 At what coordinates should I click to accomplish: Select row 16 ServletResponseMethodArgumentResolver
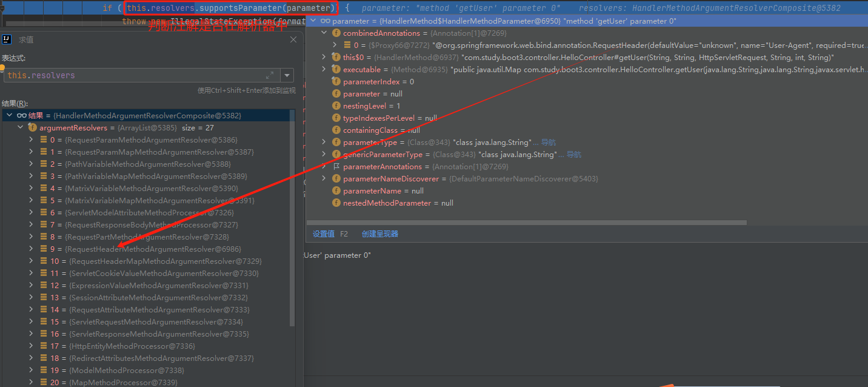(145, 334)
